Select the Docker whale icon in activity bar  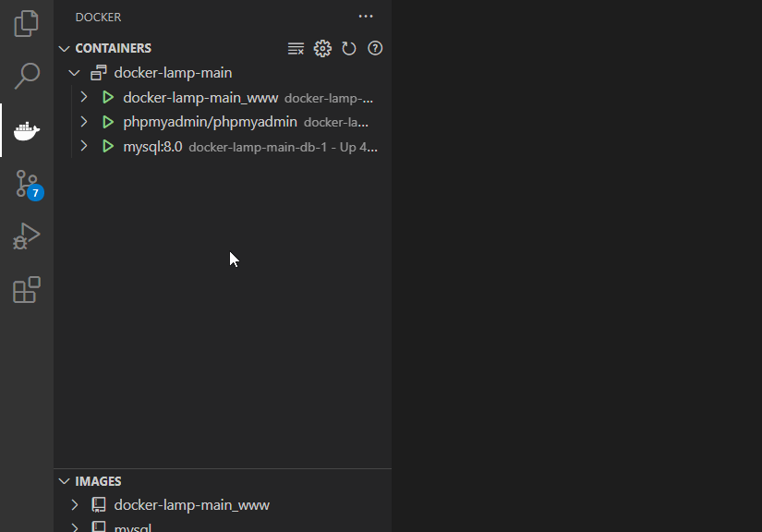(26, 130)
